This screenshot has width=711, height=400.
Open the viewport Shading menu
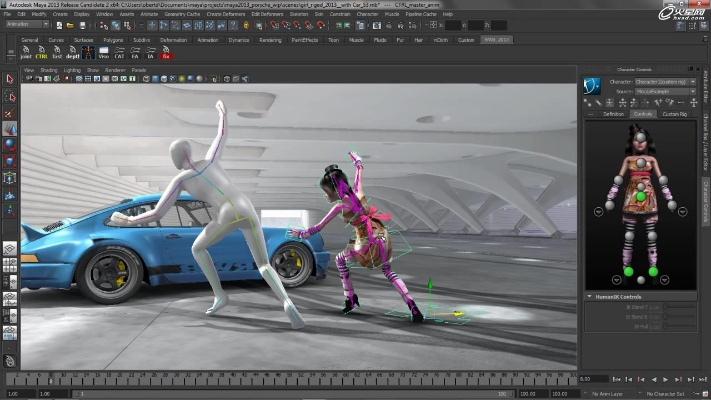(47, 71)
